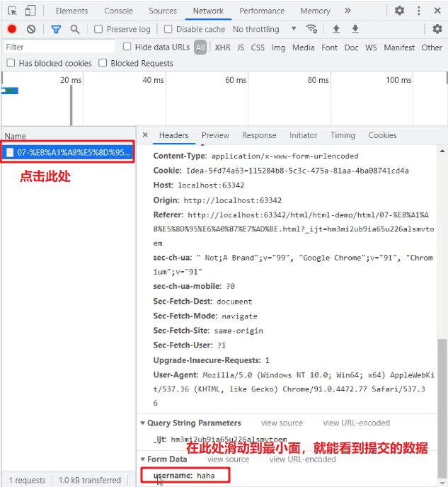Tick the Disable cache checkbox
The height and width of the screenshot is (487, 448).
point(168,29)
